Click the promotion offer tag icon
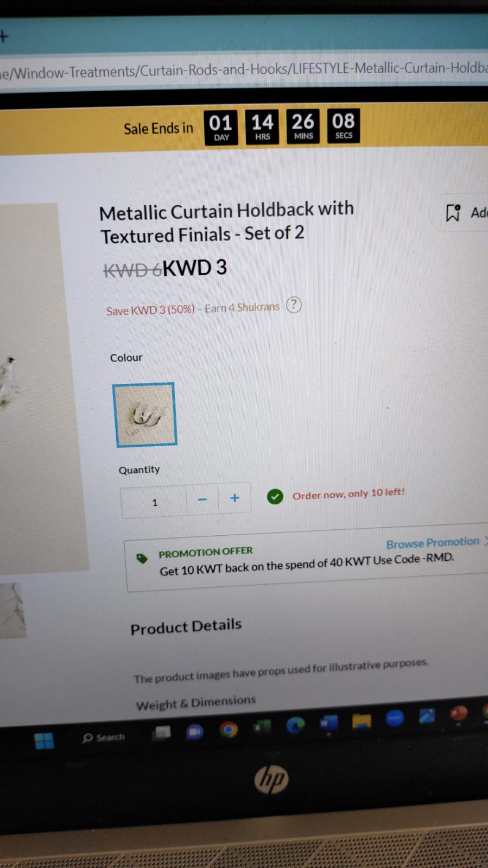The width and height of the screenshot is (488, 868). [142, 558]
